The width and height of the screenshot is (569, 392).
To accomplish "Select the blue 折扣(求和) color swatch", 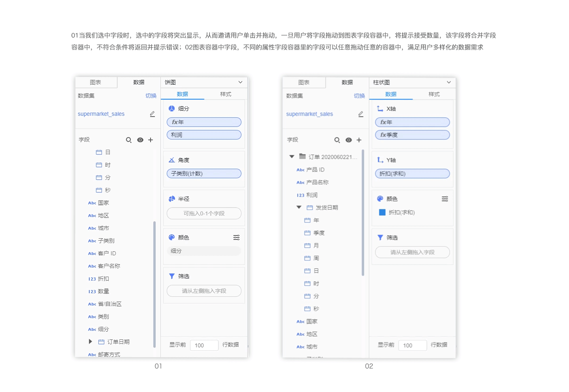I will [381, 212].
